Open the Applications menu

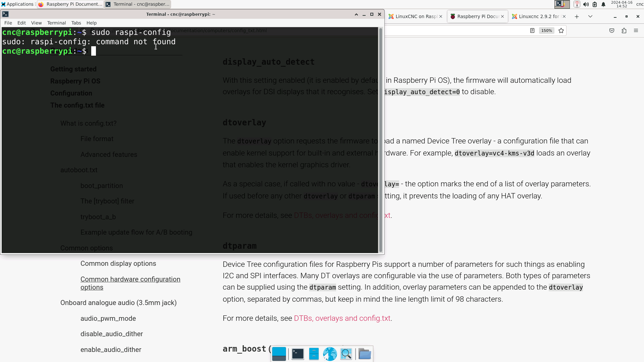coord(18,4)
